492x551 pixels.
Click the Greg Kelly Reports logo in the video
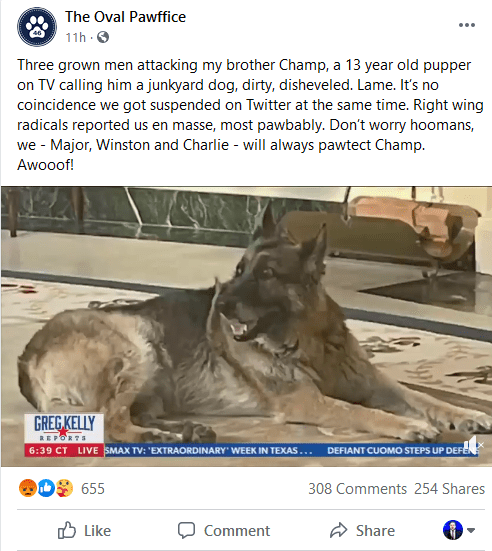pos(64,428)
